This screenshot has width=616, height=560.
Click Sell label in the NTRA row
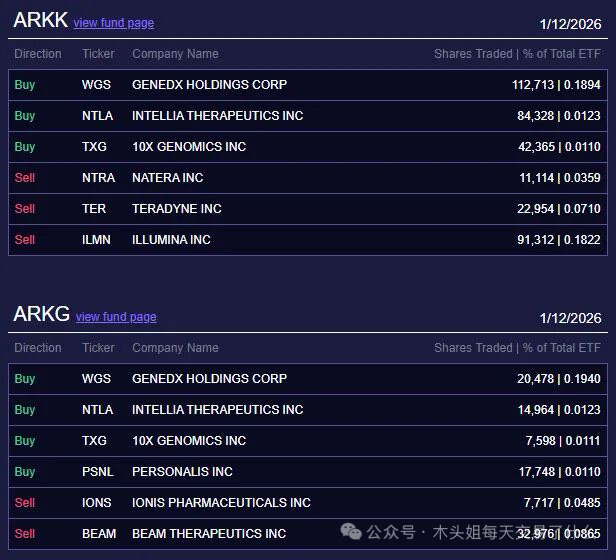pyautogui.click(x=25, y=178)
